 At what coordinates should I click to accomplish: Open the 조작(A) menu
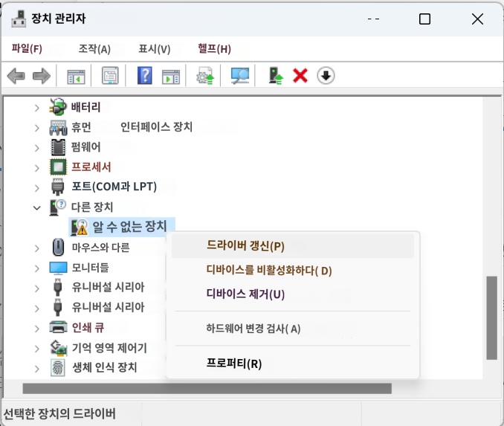[94, 49]
